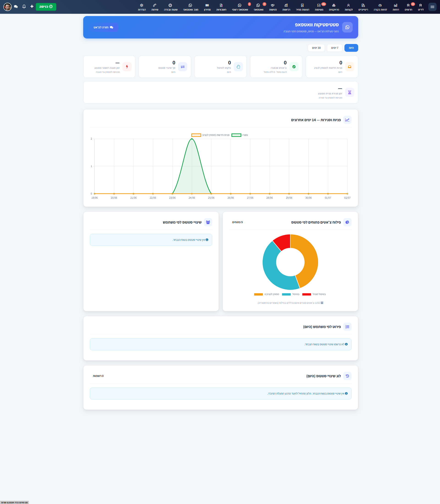Switch to the 30 ימים range tab

coord(316,48)
